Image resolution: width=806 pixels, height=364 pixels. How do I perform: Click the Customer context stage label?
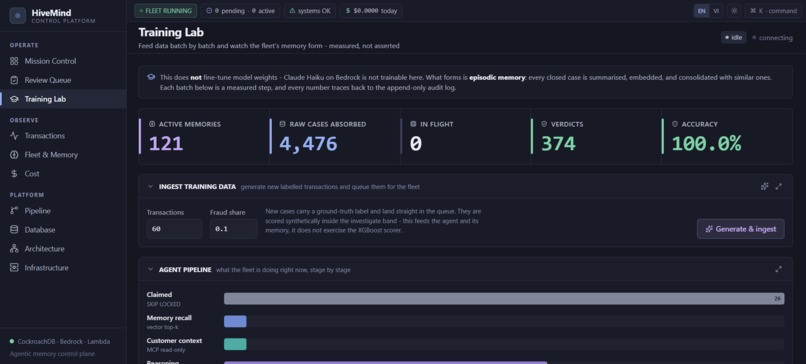[x=174, y=344]
